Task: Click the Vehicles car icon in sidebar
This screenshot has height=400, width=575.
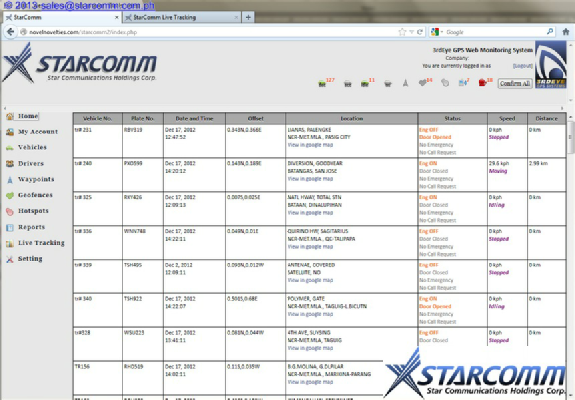Action: click(x=10, y=147)
